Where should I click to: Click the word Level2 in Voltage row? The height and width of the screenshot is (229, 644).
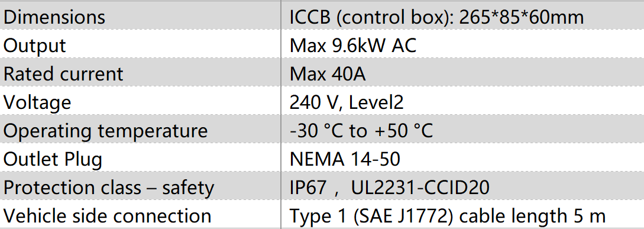tap(376, 102)
